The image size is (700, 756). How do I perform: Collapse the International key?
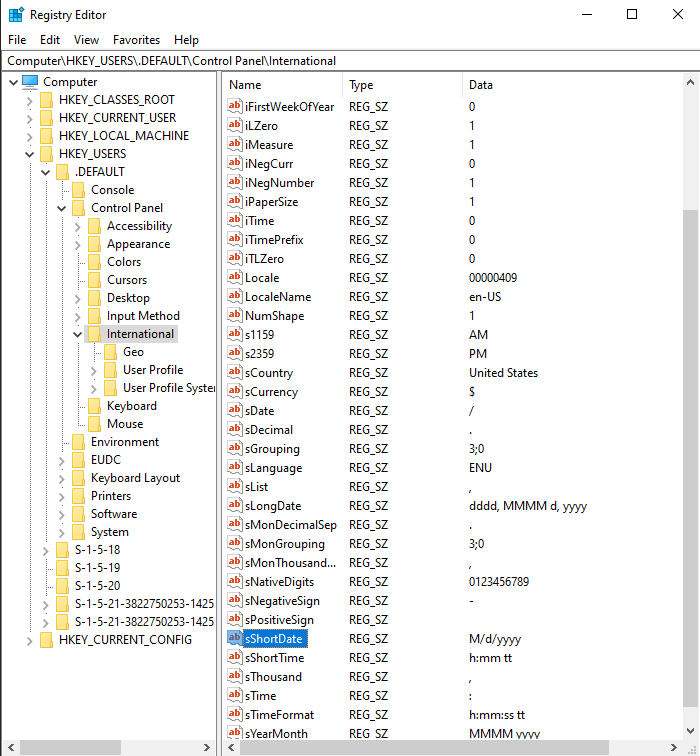(78, 334)
